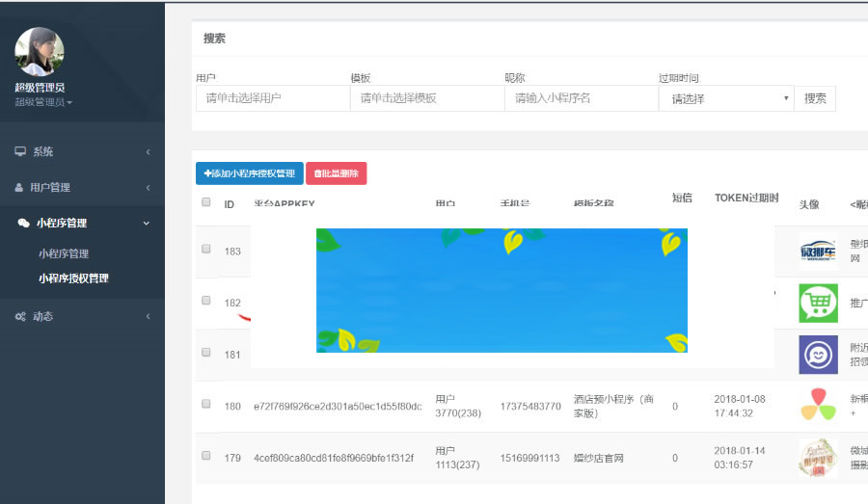Click the admin profile avatar photo
This screenshot has height=504, width=868.
pos(40,52)
